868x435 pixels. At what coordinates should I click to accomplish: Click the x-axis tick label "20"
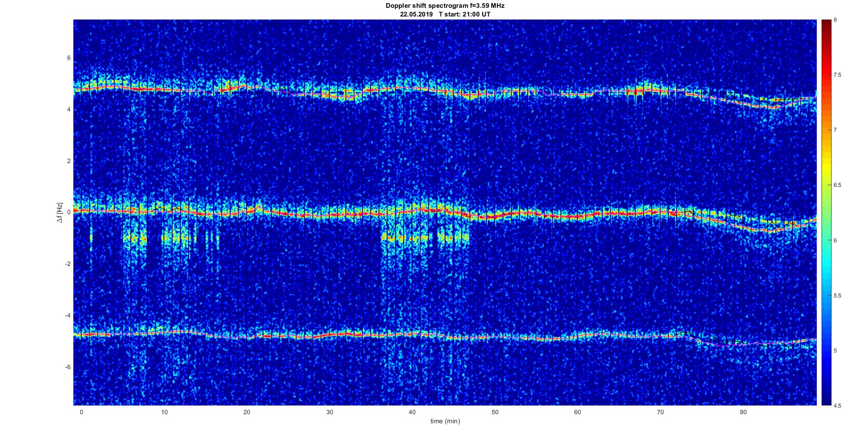tap(247, 412)
